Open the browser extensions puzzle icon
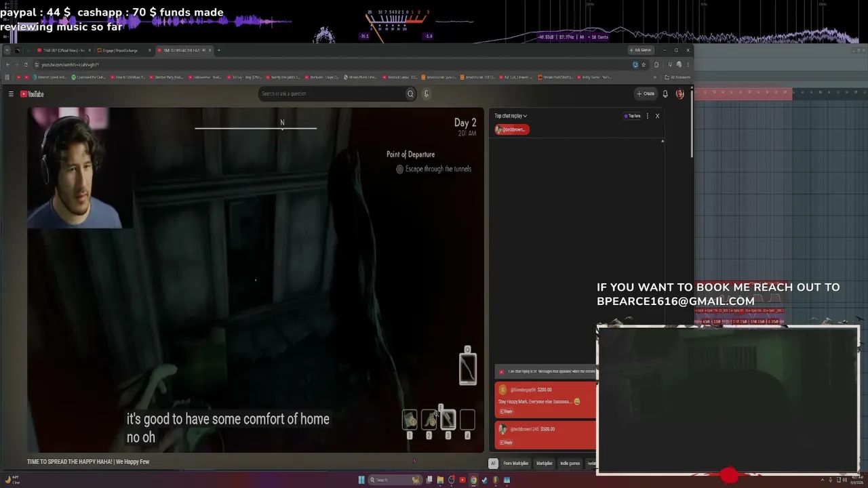 656,64
